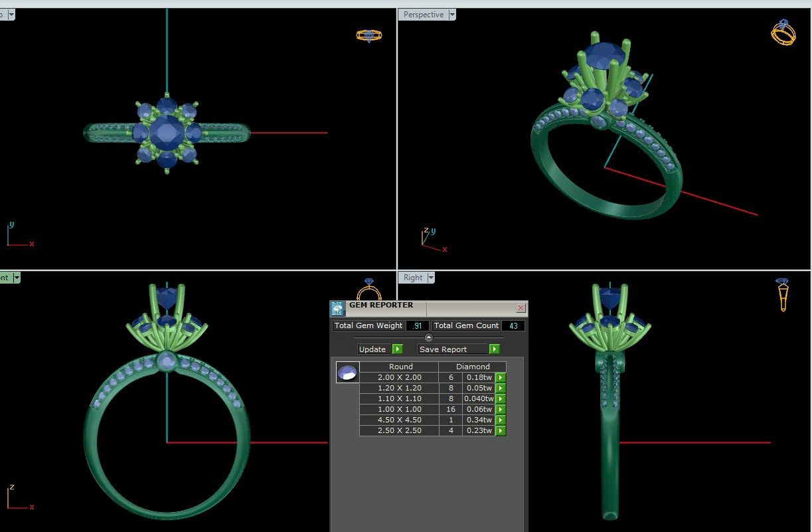Click green arrow for 2.00 X 2.00 row
This screenshot has width=812, height=532.
point(501,378)
